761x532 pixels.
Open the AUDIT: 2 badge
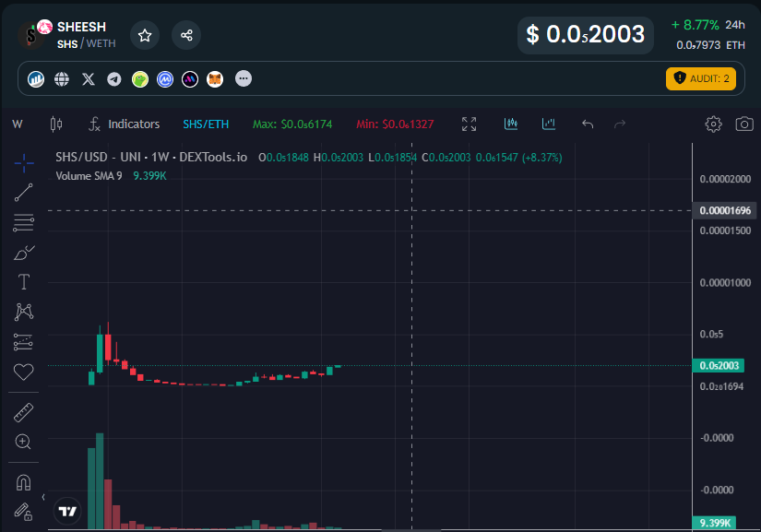pos(701,78)
